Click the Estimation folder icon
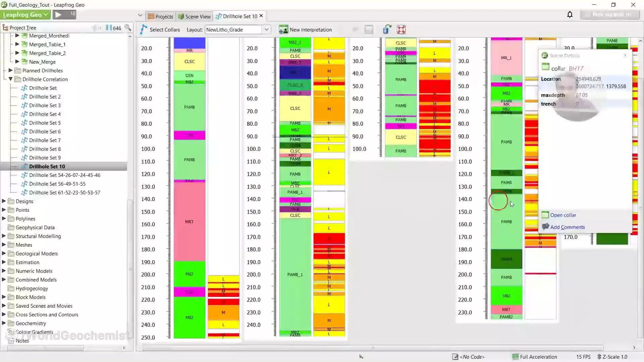Image resolution: width=644 pixels, height=362 pixels. click(x=11, y=262)
